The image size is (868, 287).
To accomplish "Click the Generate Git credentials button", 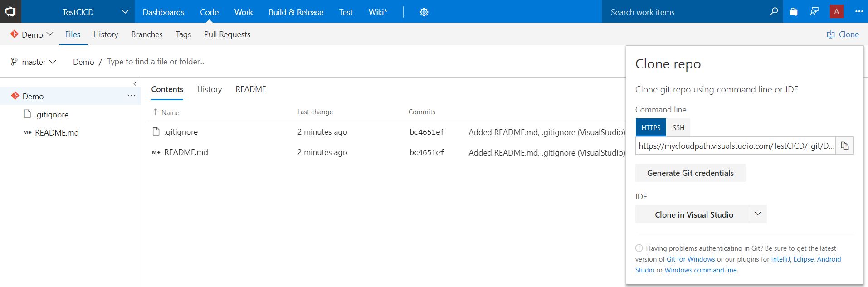I will tap(690, 173).
